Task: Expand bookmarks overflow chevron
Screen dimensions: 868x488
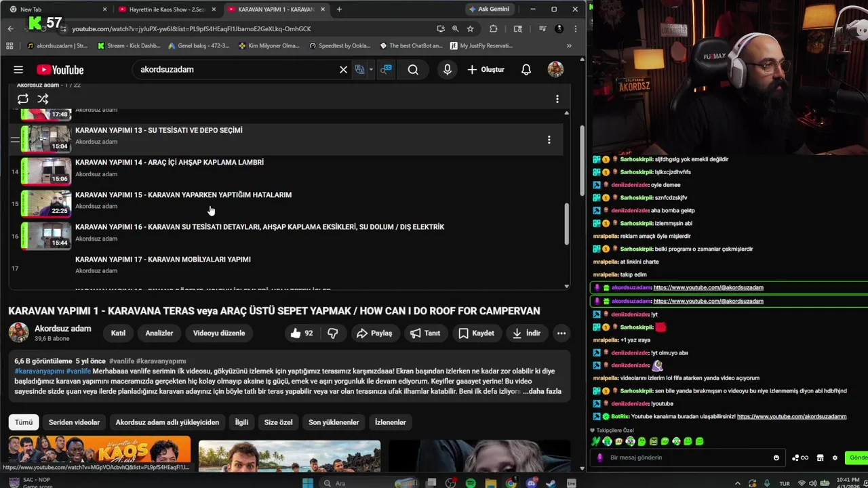Action: pos(569,46)
